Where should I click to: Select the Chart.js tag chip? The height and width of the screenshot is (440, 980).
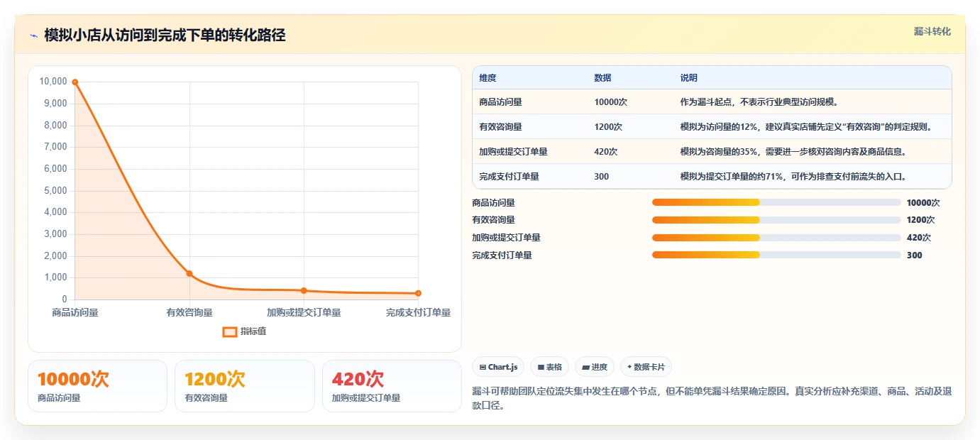point(498,367)
